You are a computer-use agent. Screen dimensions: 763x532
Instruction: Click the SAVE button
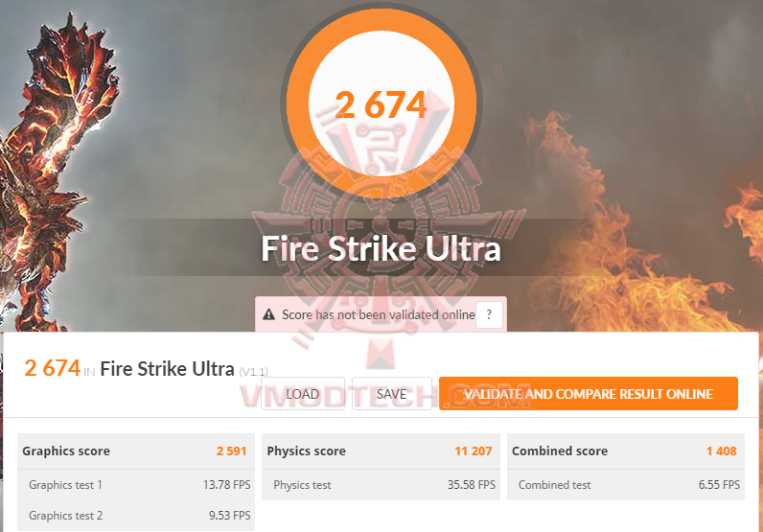pos(392,393)
